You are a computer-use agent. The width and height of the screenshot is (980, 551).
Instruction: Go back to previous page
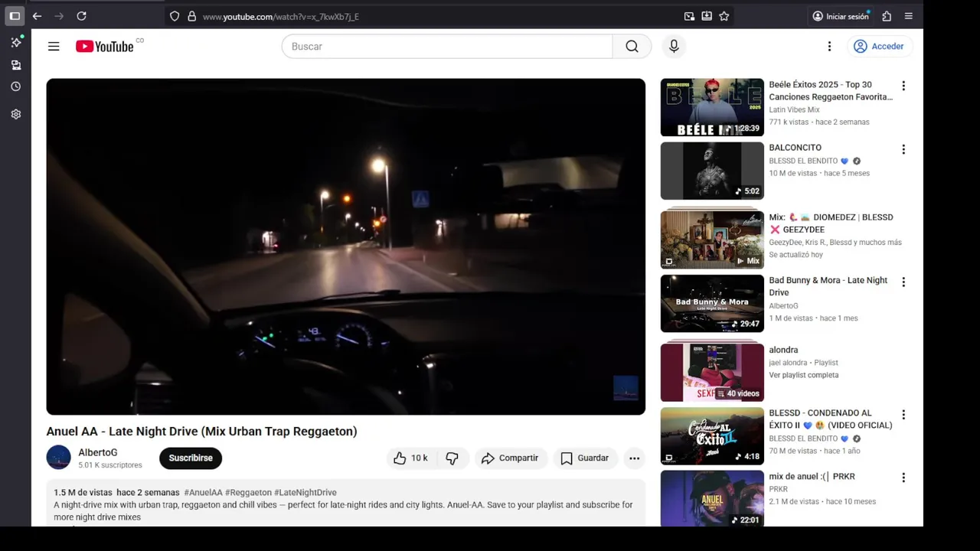[x=37, y=16]
